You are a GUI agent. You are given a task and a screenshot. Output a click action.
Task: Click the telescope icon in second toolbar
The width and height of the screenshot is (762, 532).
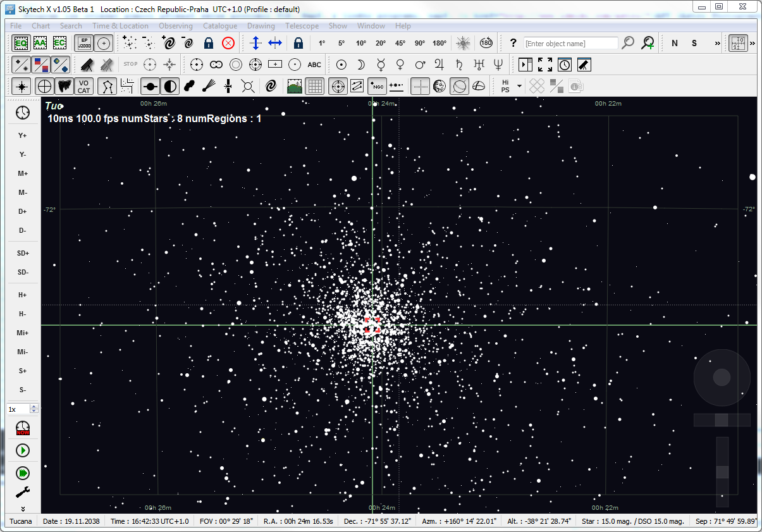coord(88,65)
